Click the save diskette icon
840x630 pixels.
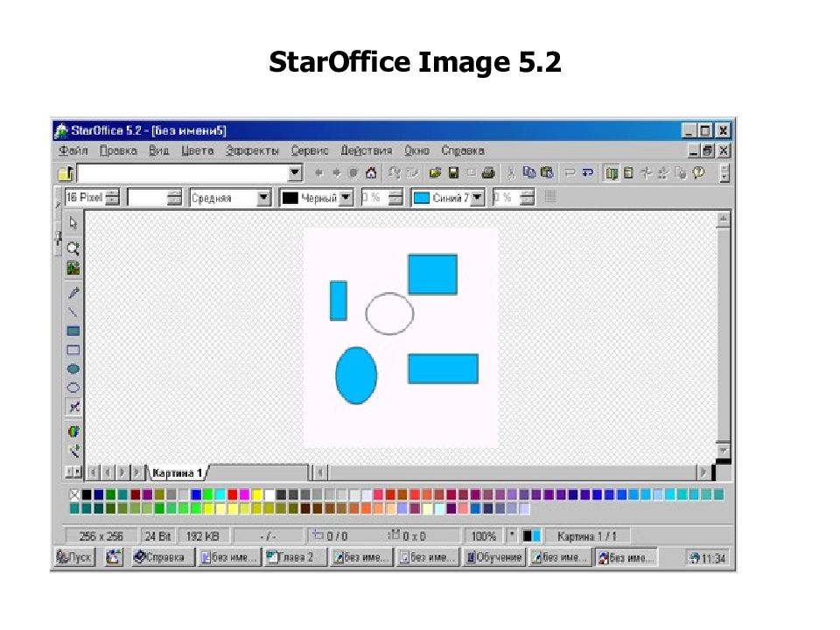(453, 172)
